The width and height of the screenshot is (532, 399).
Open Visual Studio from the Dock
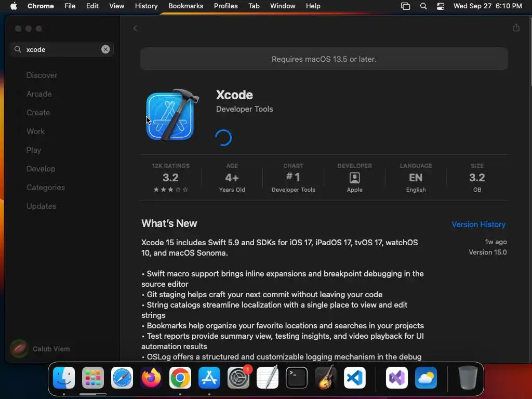(397, 378)
